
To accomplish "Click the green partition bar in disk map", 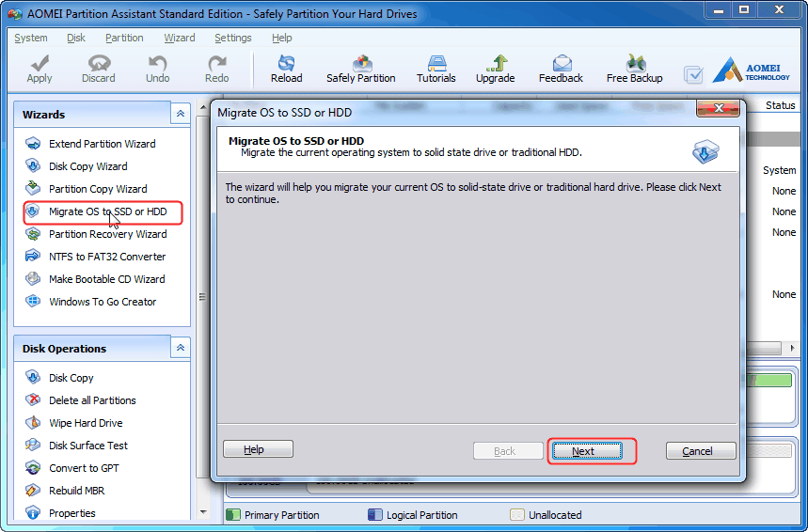I will (x=768, y=381).
